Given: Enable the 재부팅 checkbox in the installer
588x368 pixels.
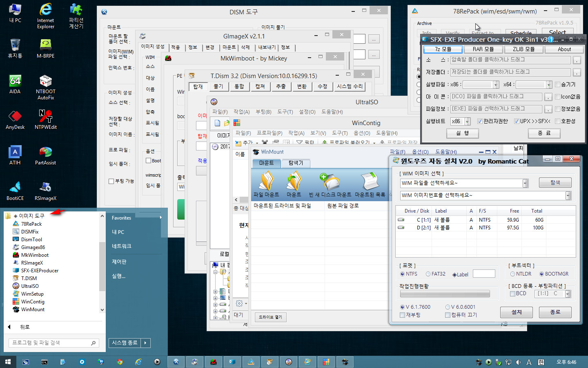Looking at the screenshot, I should (x=402, y=315).
